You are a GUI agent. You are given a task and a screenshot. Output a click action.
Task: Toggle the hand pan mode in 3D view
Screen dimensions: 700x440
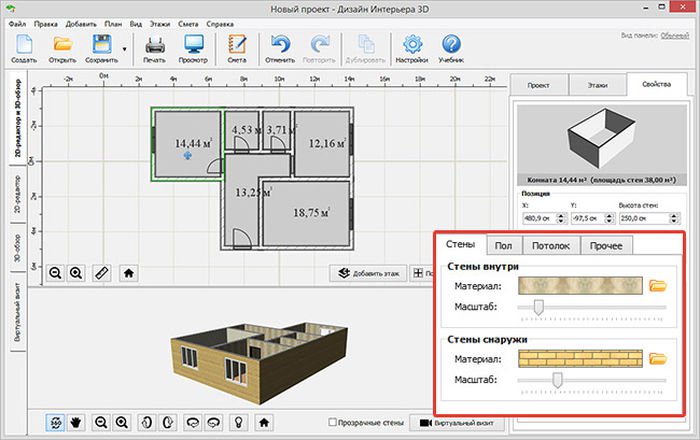coord(75,422)
